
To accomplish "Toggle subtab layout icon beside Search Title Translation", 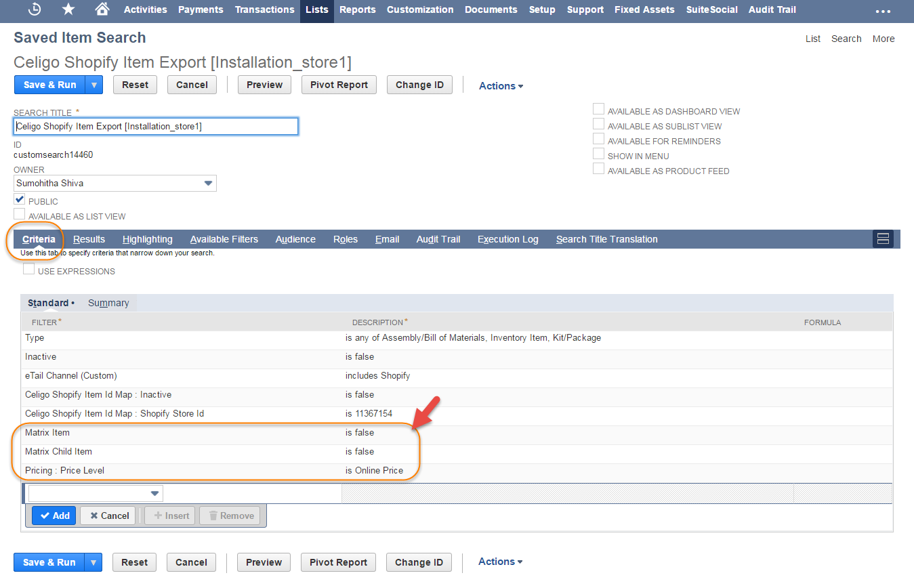I will (883, 238).
